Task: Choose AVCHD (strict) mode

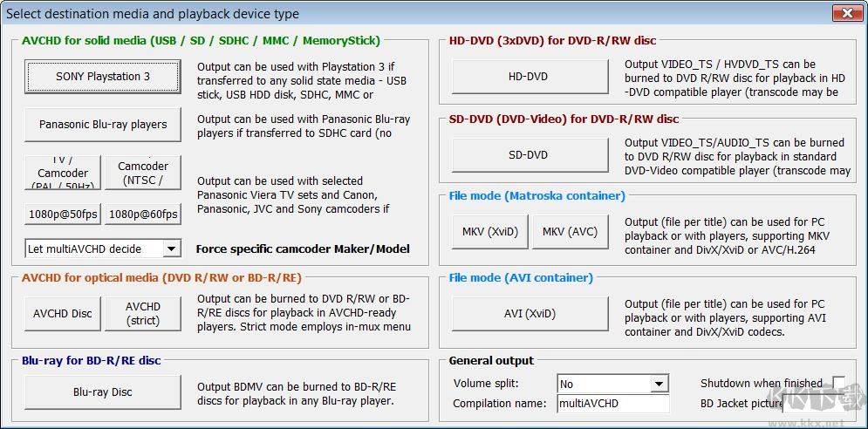Action: [143, 314]
